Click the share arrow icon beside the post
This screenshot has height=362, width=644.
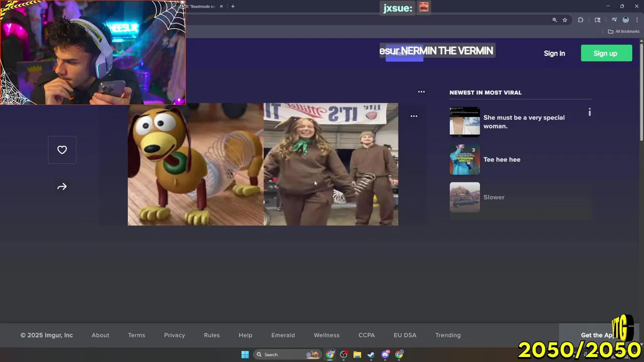pyautogui.click(x=62, y=187)
